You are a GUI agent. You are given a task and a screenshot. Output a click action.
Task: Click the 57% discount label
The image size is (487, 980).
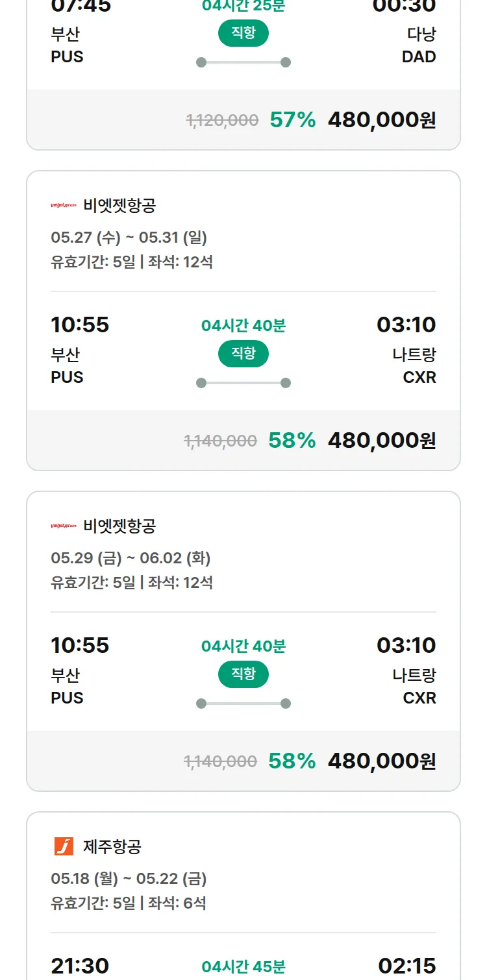coord(292,120)
